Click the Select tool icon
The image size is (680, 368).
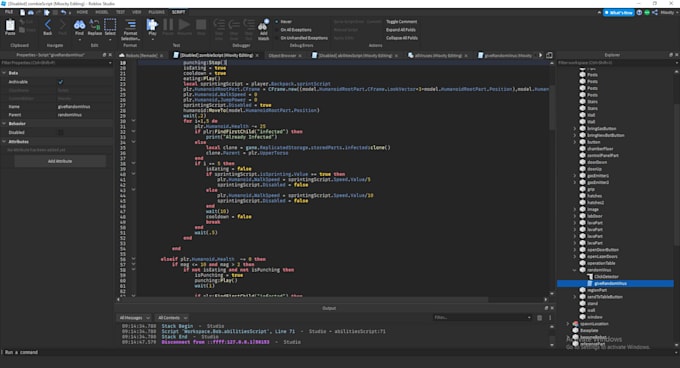pyautogui.click(x=110, y=25)
